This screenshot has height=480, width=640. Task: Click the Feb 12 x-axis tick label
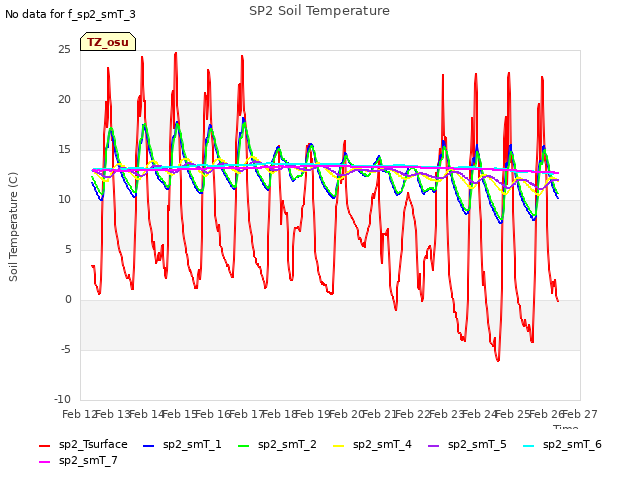point(80,414)
